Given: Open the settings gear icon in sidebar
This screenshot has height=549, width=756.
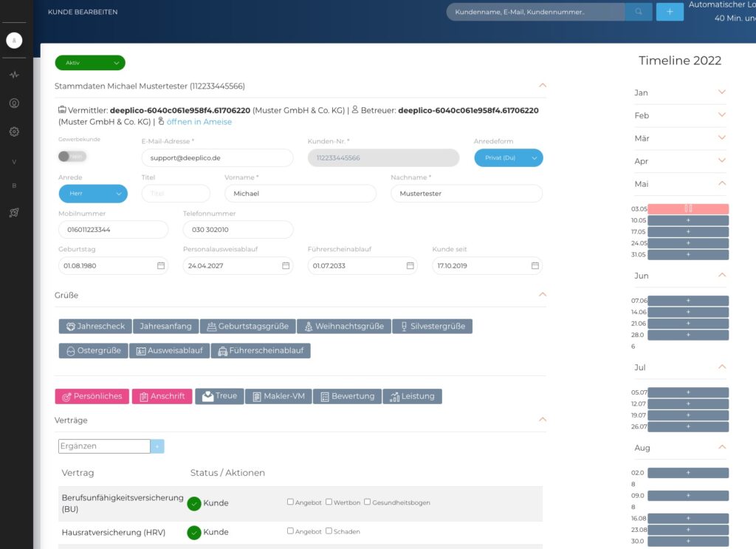Looking at the screenshot, I should tap(14, 131).
